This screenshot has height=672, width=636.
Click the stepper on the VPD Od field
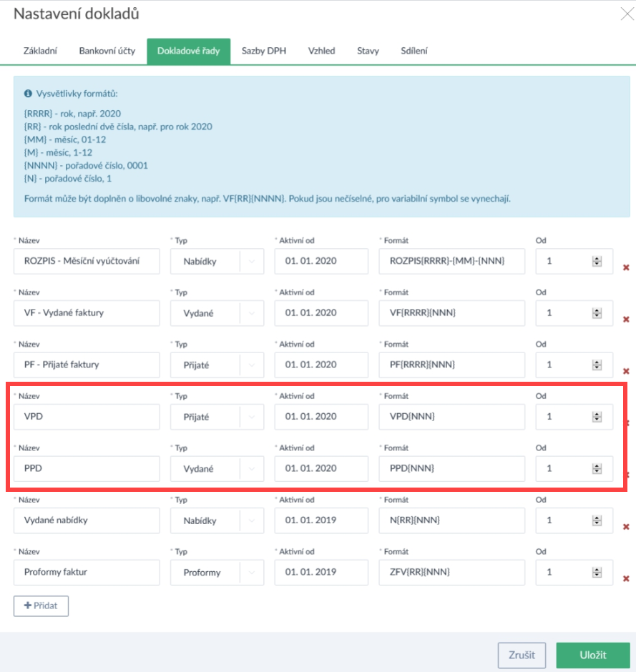pyautogui.click(x=597, y=417)
